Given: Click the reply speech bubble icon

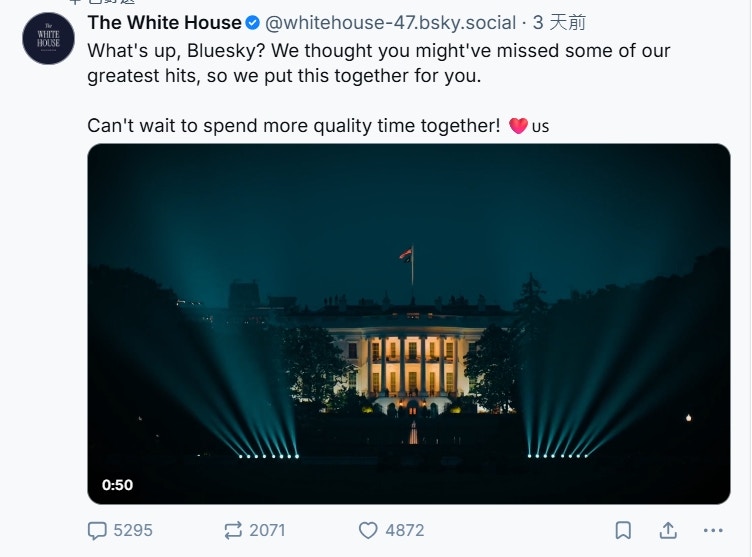Looking at the screenshot, I should point(97,530).
